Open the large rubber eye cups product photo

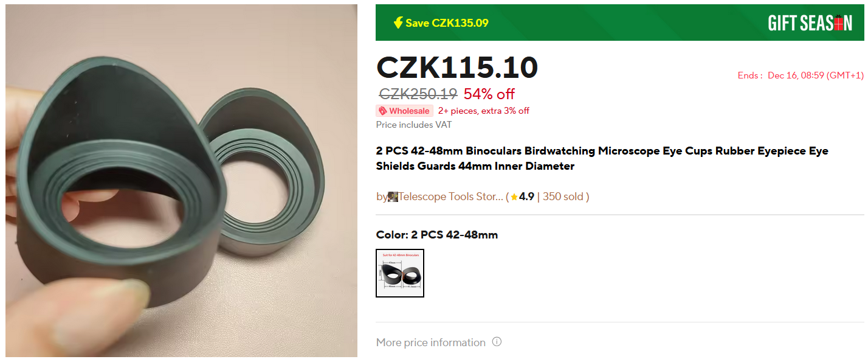tap(182, 181)
